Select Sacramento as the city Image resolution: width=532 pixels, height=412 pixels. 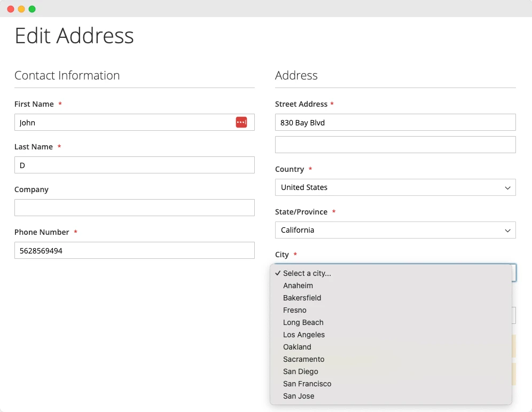click(303, 359)
